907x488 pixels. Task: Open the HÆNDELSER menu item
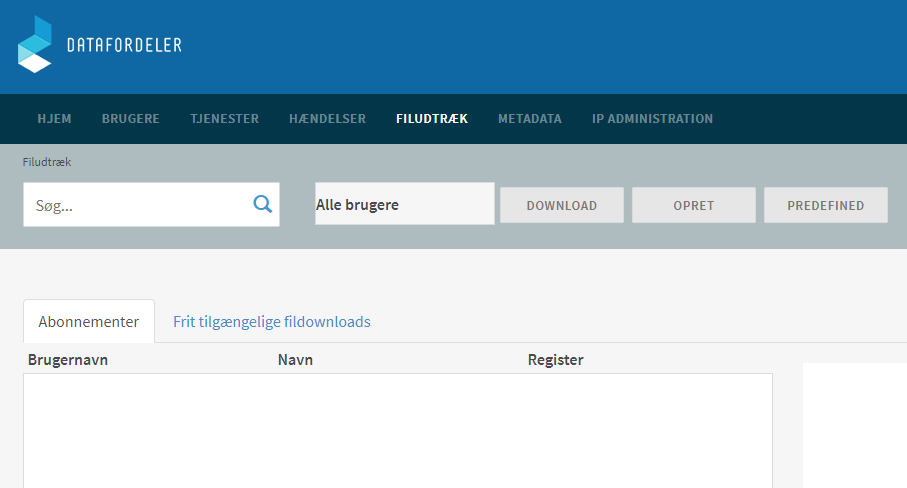(x=327, y=119)
